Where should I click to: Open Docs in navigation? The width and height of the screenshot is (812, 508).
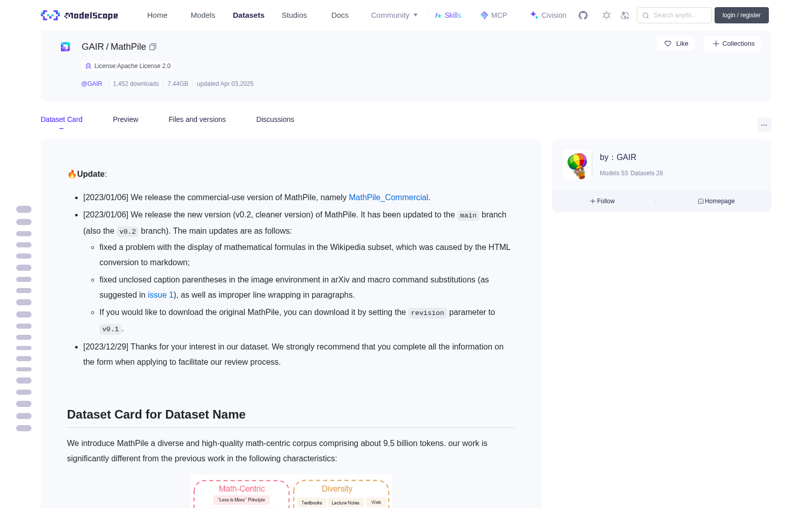tap(340, 15)
